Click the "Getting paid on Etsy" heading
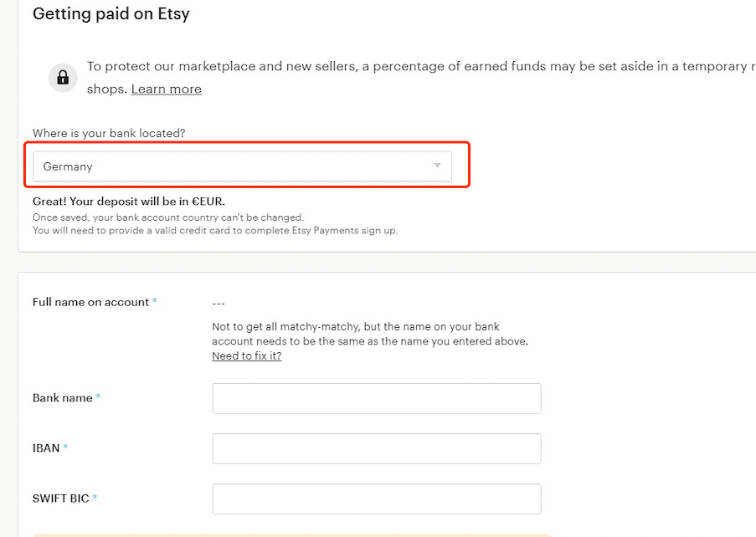756x537 pixels. click(x=111, y=14)
